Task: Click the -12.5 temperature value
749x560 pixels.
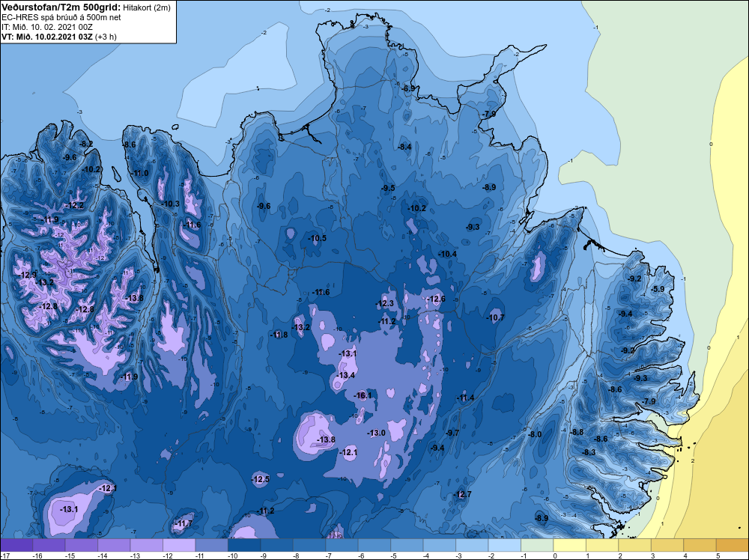Action: [261, 479]
